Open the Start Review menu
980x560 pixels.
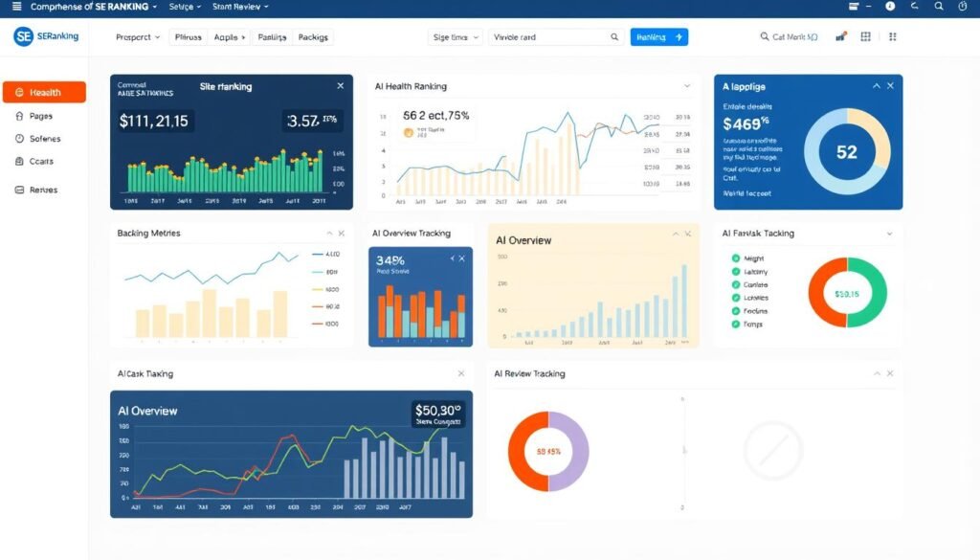237,7
